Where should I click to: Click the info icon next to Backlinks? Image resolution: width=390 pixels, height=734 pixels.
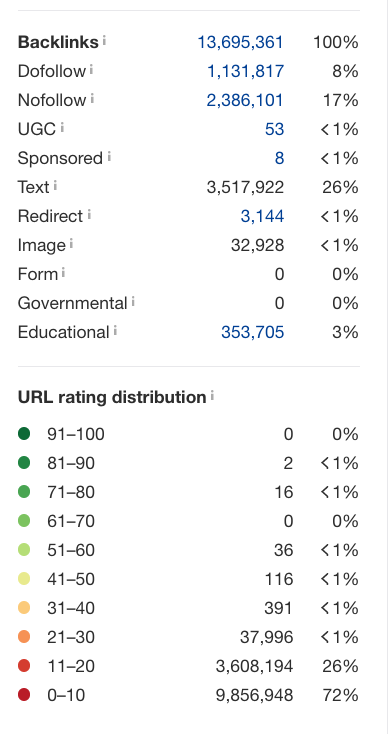104,40
